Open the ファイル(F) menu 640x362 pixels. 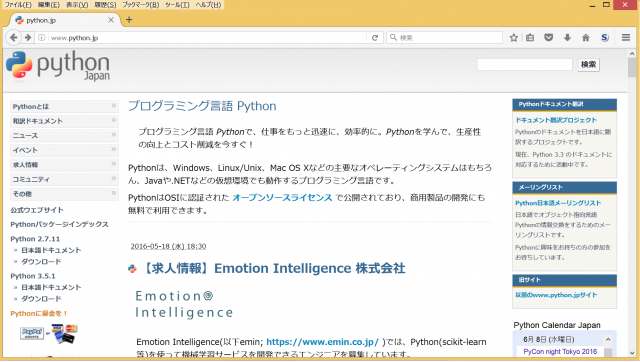coord(18,4)
